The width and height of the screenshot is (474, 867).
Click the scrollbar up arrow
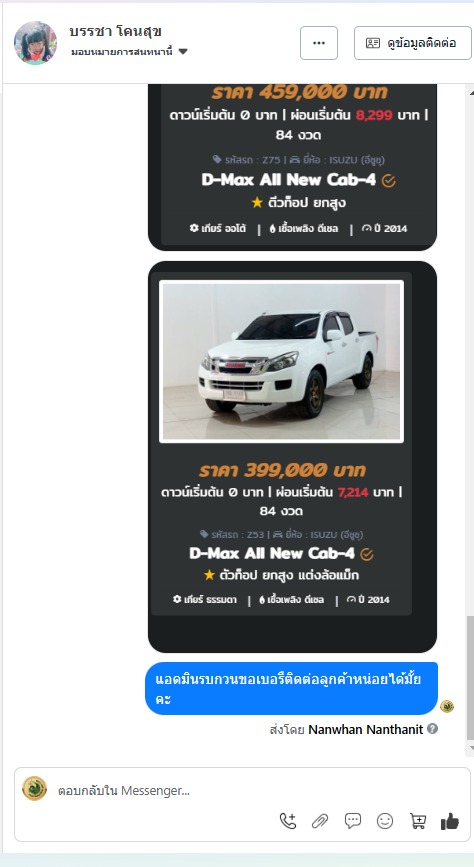coord(470,91)
